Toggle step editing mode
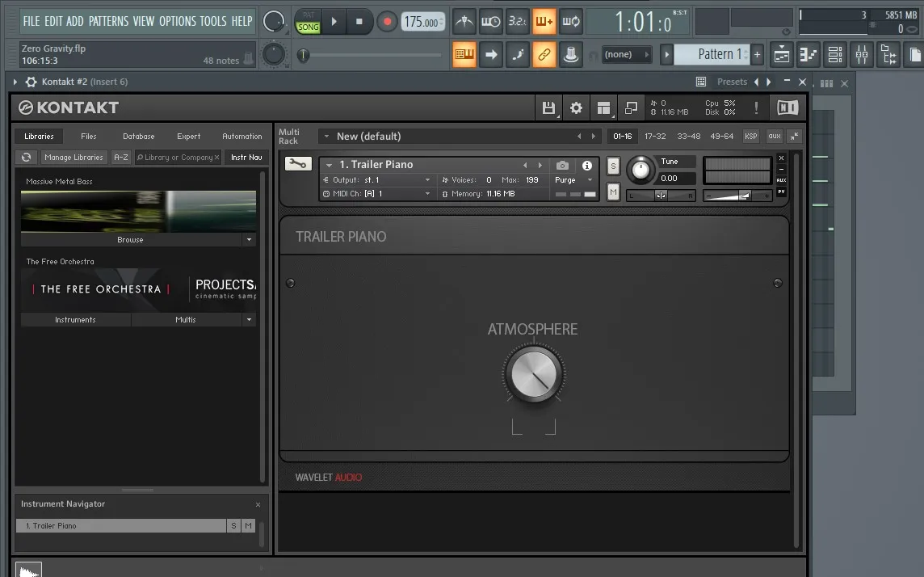The height and width of the screenshot is (577, 924). pyautogui.click(x=518, y=54)
